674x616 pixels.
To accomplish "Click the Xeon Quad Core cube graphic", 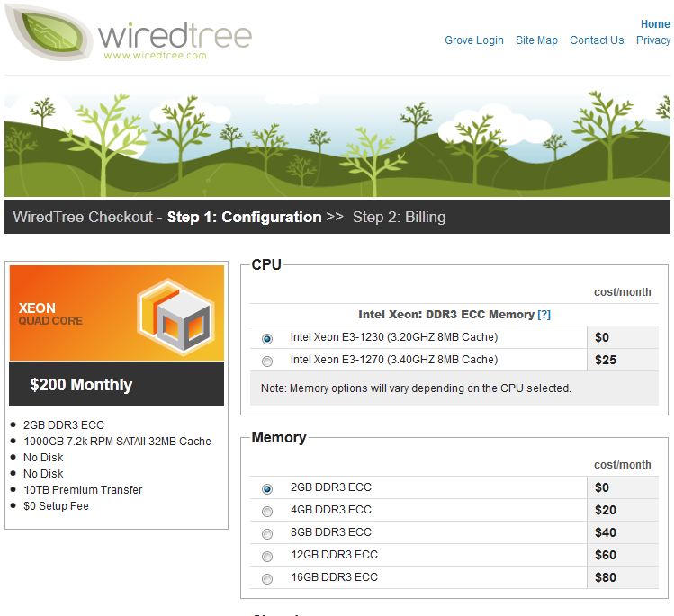I will click(x=175, y=317).
